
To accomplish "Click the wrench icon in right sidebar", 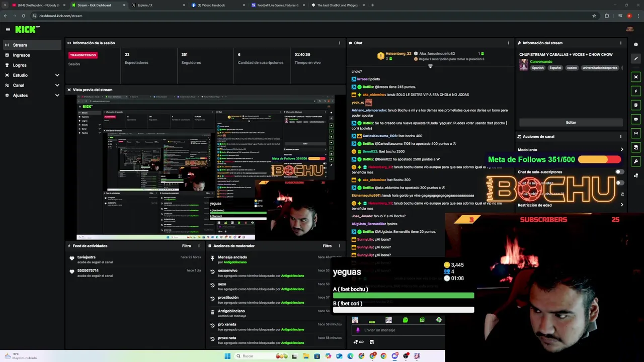I will [636, 161].
